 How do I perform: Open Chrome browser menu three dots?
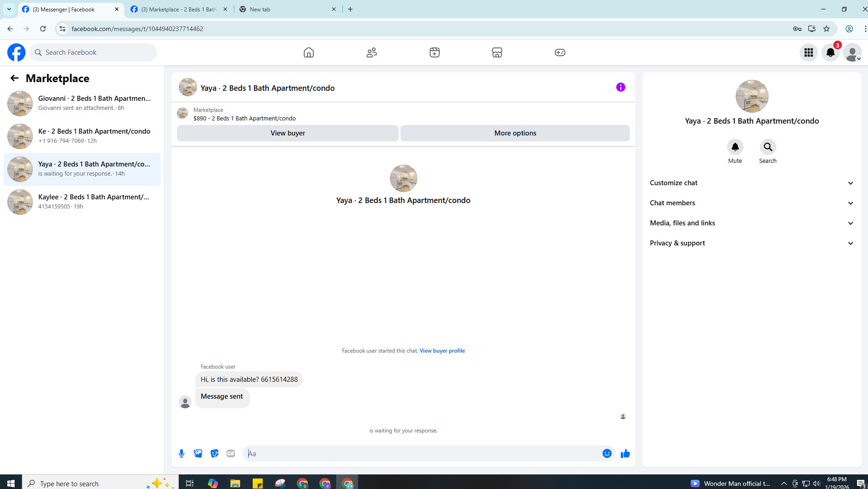(865, 29)
